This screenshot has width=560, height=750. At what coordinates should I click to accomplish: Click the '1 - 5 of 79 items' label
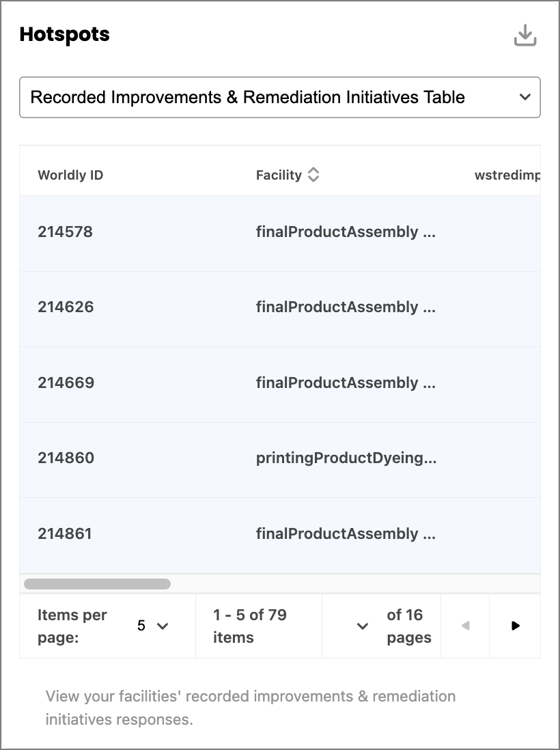pyautogui.click(x=250, y=626)
